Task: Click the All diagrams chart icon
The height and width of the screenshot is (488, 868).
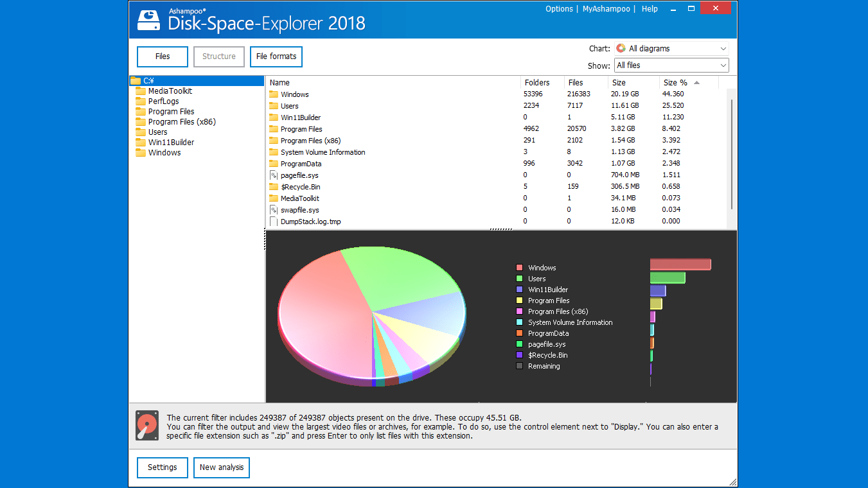Action: click(621, 48)
